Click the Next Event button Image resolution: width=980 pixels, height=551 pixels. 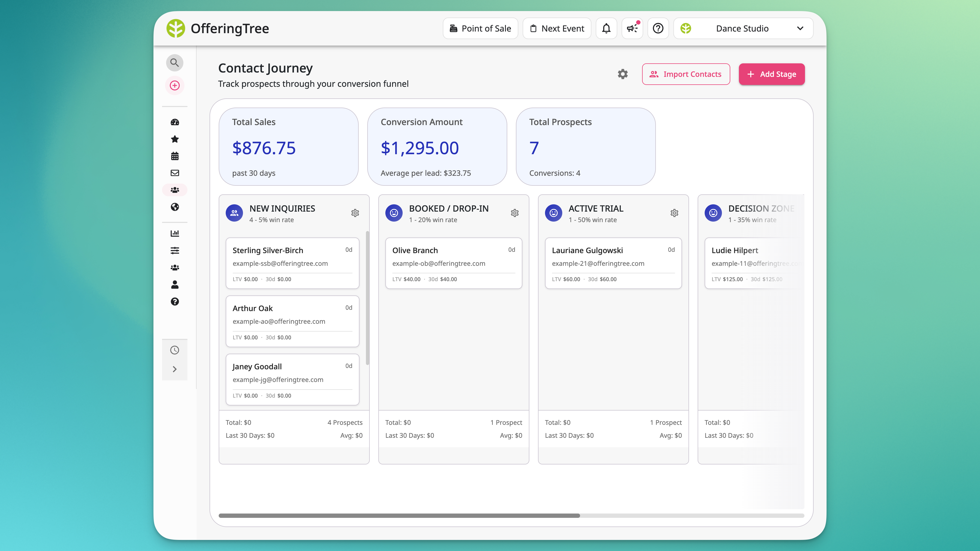[557, 29]
